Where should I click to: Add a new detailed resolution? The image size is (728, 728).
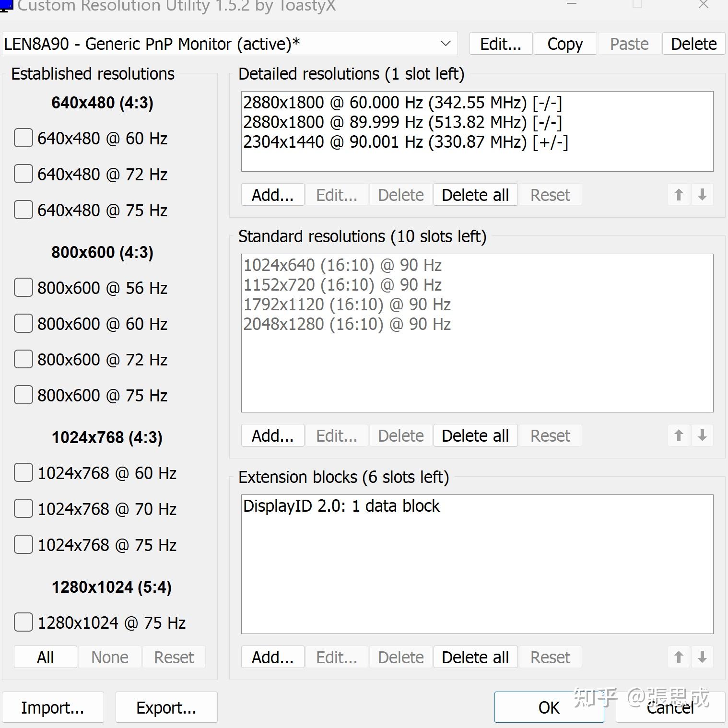pos(272,195)
